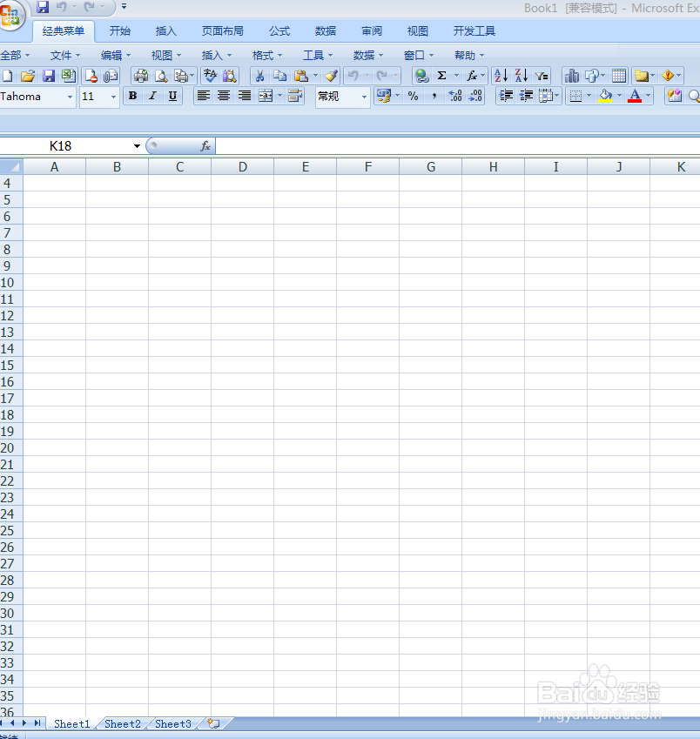Viewport: 700px width, 739px height.
Task: Toggle the Filter funnel icon
Action: pos(542,76)
